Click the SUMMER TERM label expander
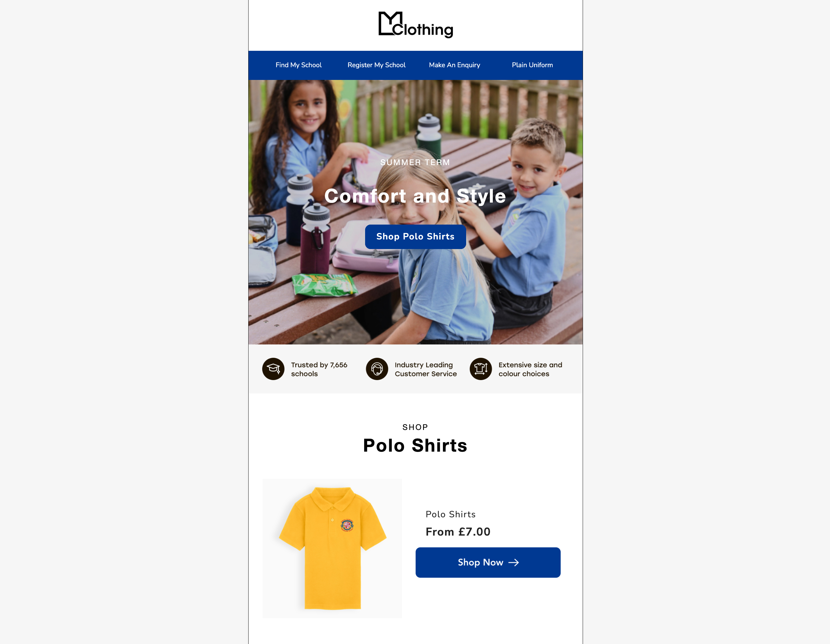This screenshot has width=830, height=644. click(415, 162)
